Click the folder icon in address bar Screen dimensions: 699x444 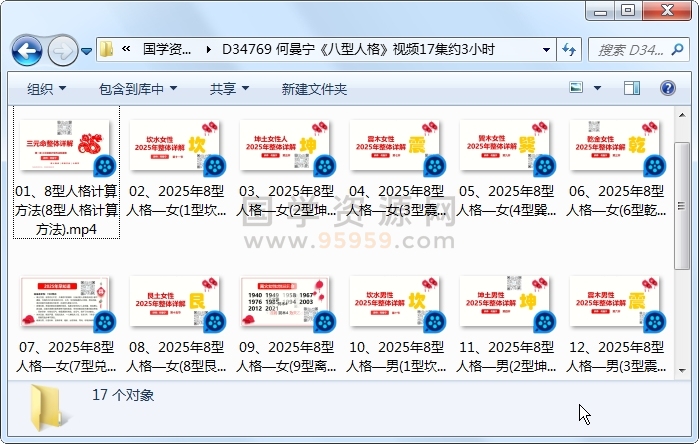click(x=106, y=49)
